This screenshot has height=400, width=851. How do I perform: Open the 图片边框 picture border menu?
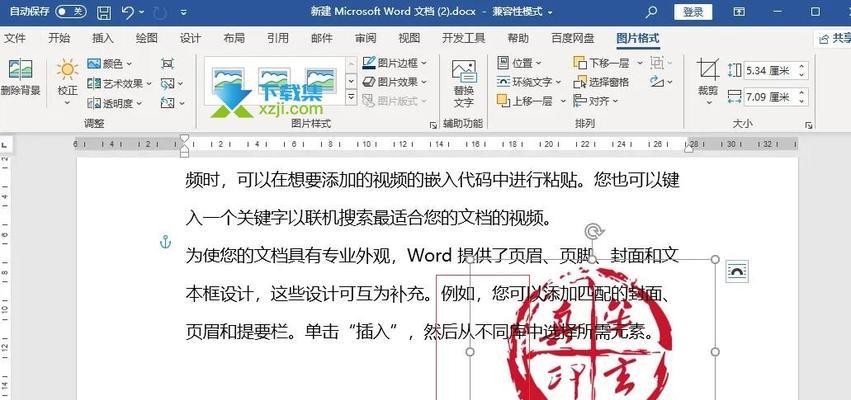[395, 64]
